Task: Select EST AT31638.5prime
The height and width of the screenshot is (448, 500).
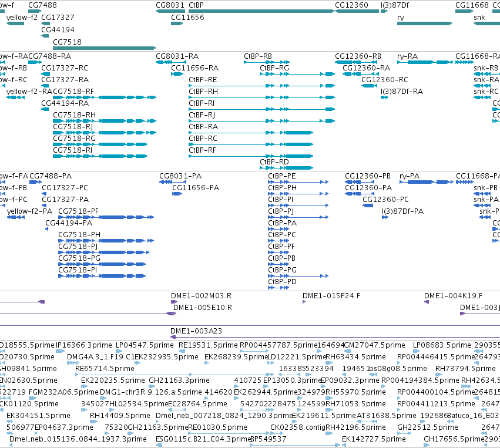Action: pyautogui.click(x=386, y=416)
